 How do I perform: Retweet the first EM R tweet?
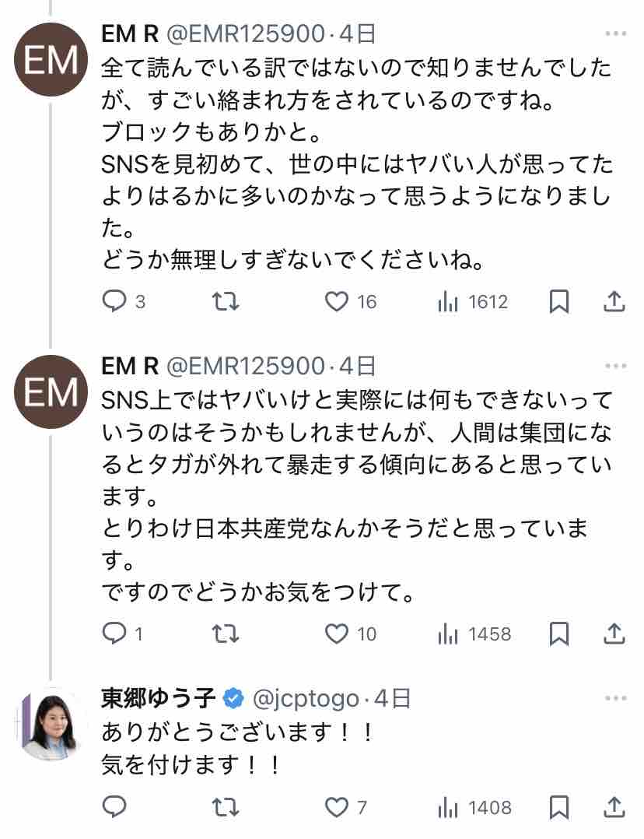pyautogui.click(x=226, y=301)
